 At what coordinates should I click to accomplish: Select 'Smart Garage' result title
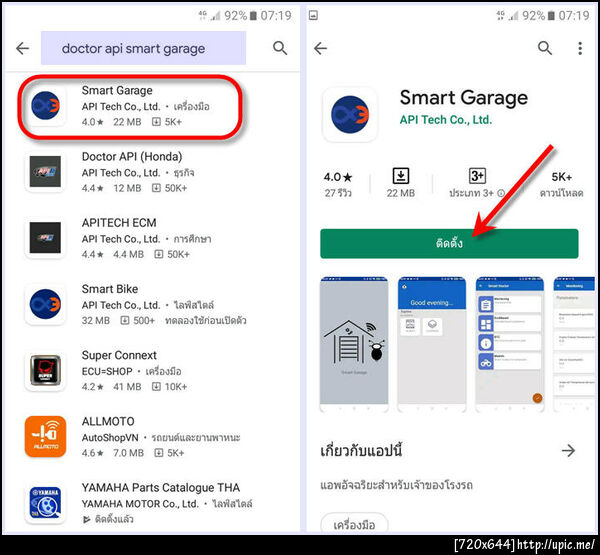(117, 91)
